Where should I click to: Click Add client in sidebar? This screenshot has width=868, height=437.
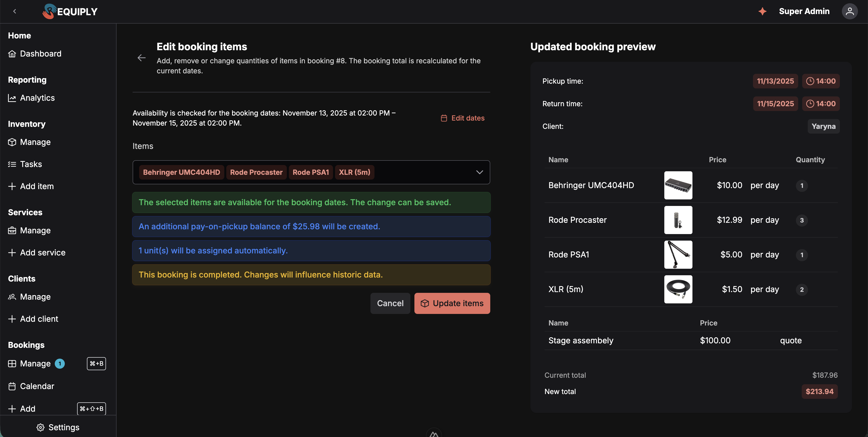point(33,319)
